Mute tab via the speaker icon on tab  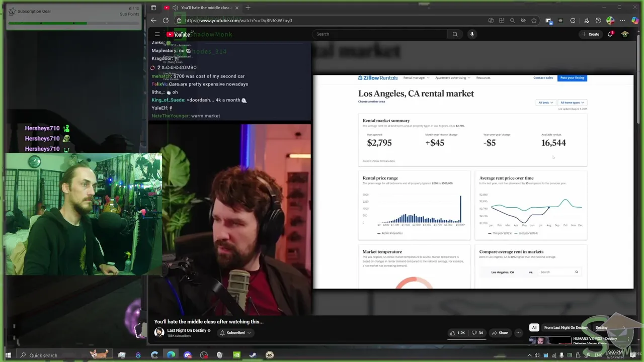click(175, 8)
